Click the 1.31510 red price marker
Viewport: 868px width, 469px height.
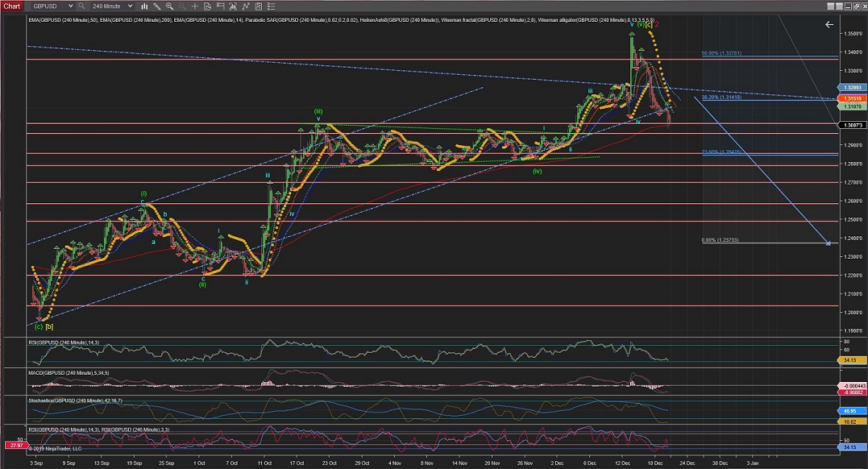pyautogui.click(x=851, y=97)
